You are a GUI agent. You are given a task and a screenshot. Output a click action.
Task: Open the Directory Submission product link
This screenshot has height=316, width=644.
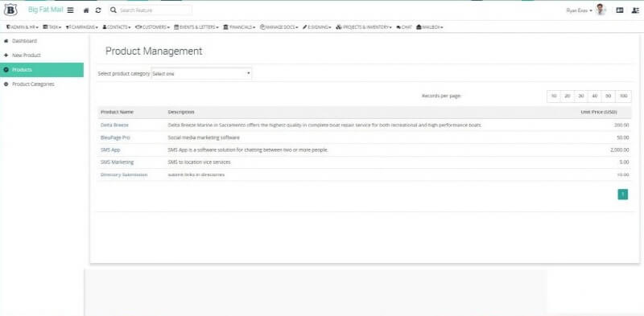click(124, 174)
